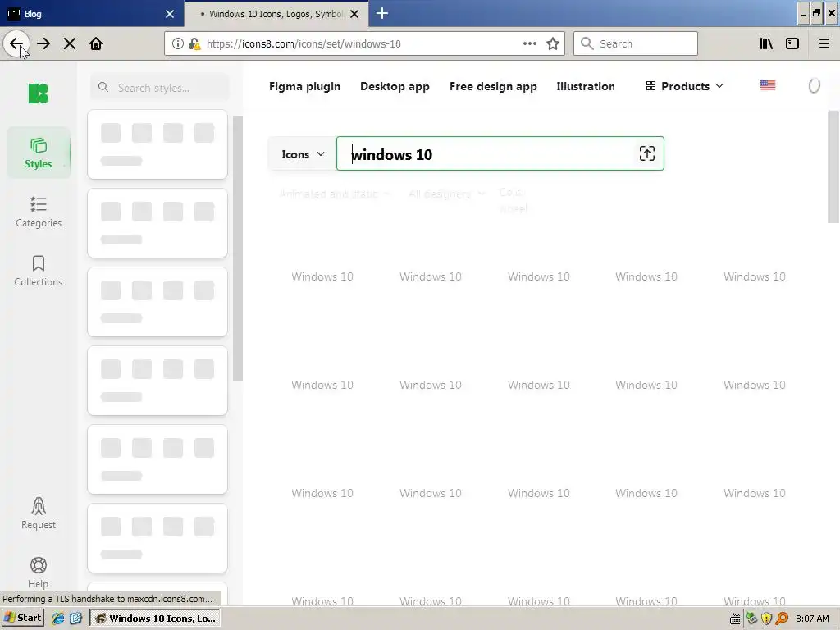Click the browser forward arrow
The width and height of the screenshot is (840, 630).
(x=43, y=44)
